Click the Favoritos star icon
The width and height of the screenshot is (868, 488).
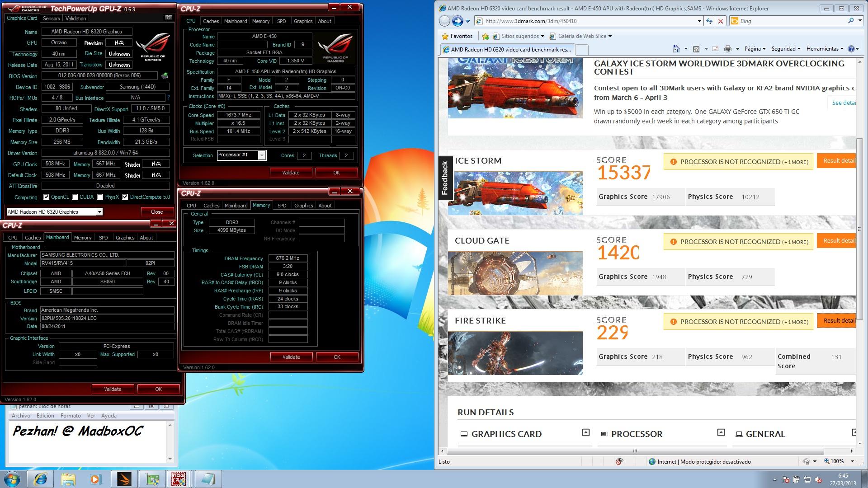pos(445,36)
